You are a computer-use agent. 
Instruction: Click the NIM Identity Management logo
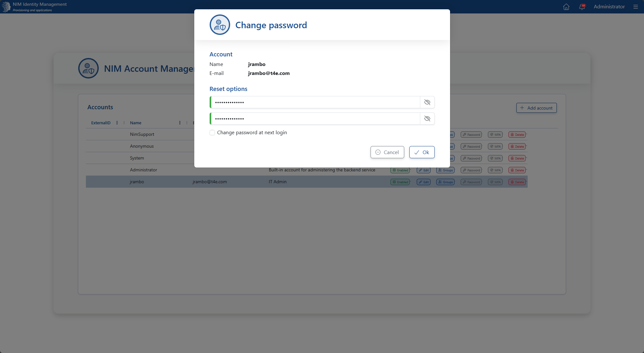[x=6, y=7]
